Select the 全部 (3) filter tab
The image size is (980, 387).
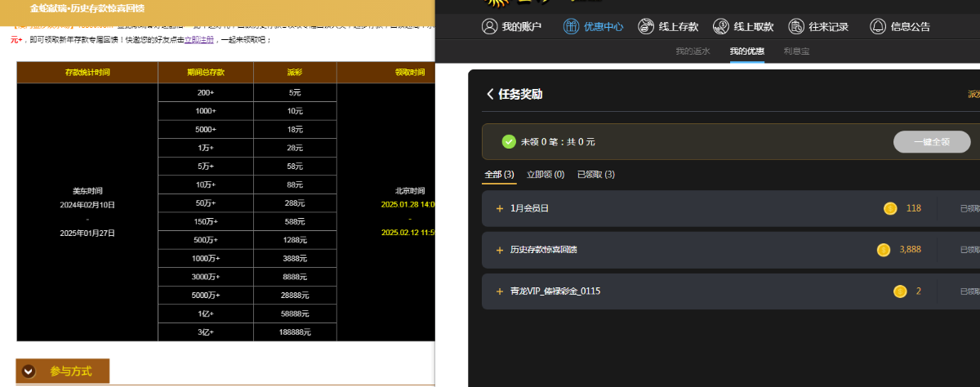(x=499, y=174)
